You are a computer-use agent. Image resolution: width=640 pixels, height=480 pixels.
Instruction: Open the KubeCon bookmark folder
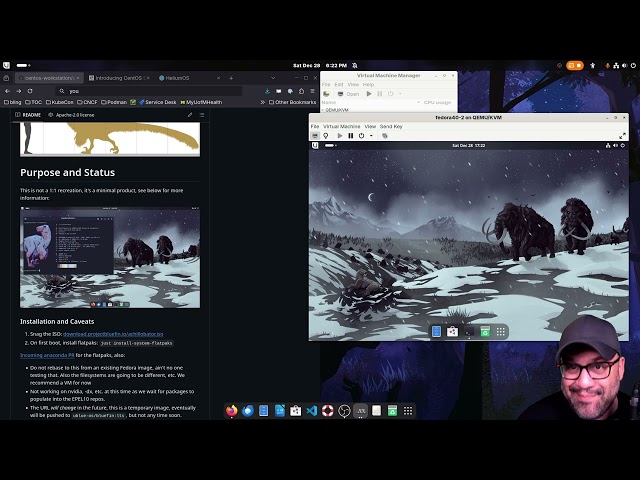(x=60, y=102)
